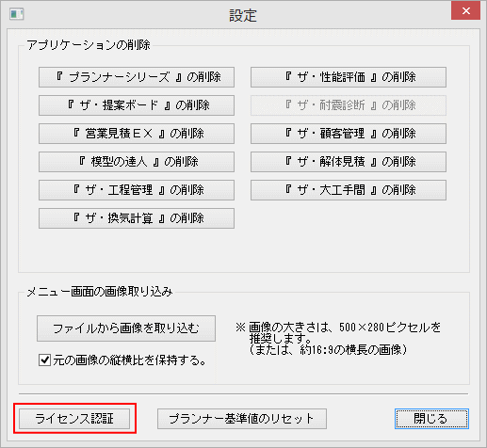Viewport: 487px width, 448px height.
Task: Click 『ザ・大工手間』の削除 button
Action: click(349, 190)
